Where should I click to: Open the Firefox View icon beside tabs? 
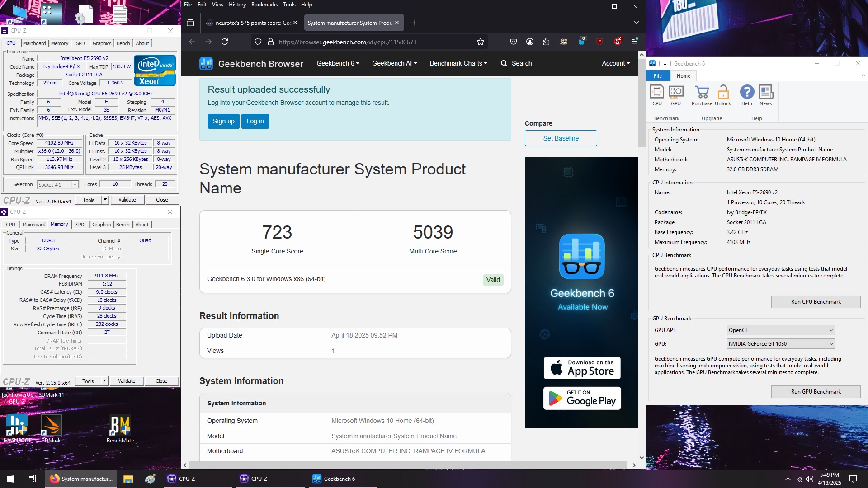[190, 23]
